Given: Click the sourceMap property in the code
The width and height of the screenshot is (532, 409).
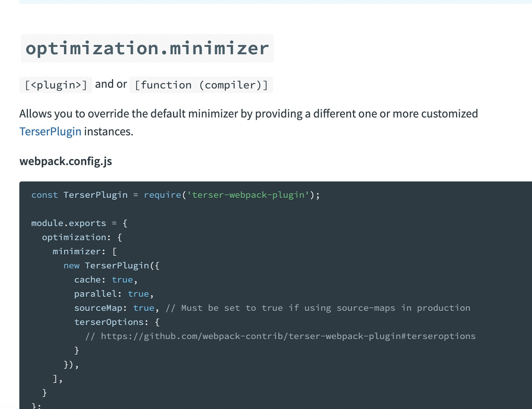Looking at the screenshot, I should click(x=98, y=308).
